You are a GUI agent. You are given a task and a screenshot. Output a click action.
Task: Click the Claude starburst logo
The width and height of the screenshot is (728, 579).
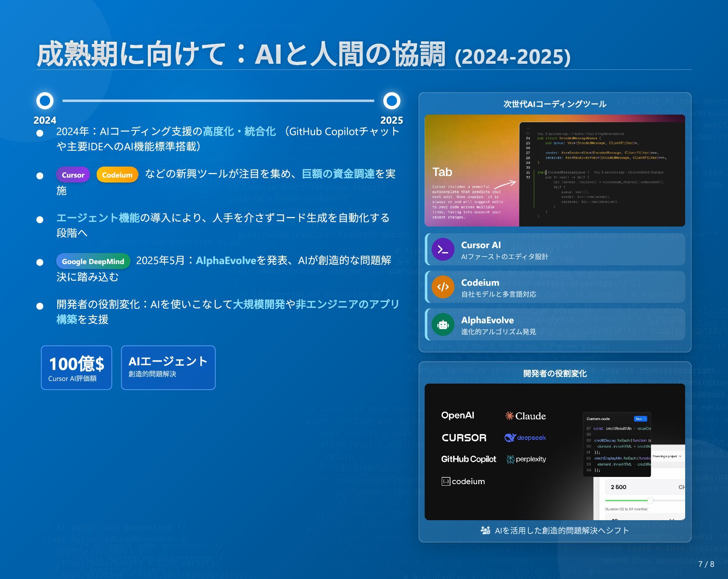point(509,416)
